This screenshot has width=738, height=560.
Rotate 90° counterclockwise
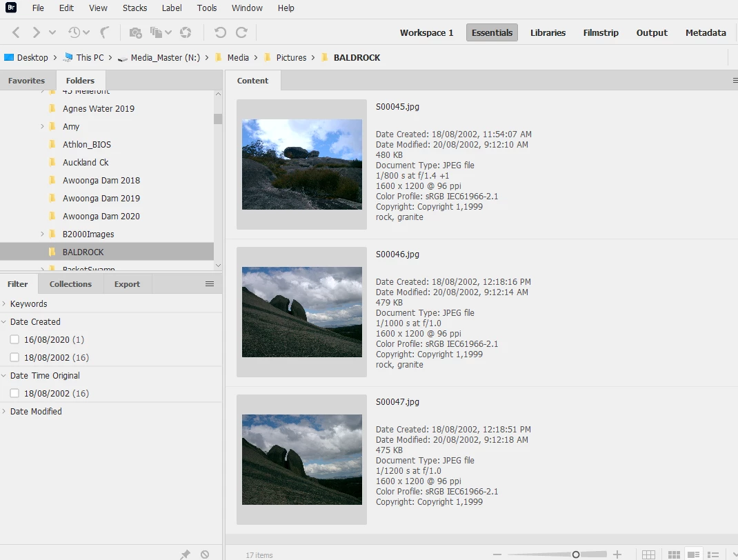(x=220, y=32)
